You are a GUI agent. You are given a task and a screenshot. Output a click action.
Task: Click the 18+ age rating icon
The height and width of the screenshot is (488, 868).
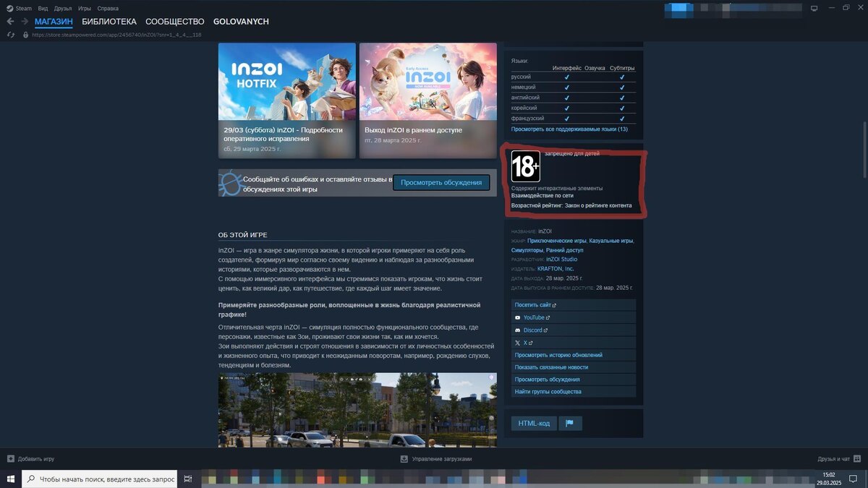(x=526, y=166)
